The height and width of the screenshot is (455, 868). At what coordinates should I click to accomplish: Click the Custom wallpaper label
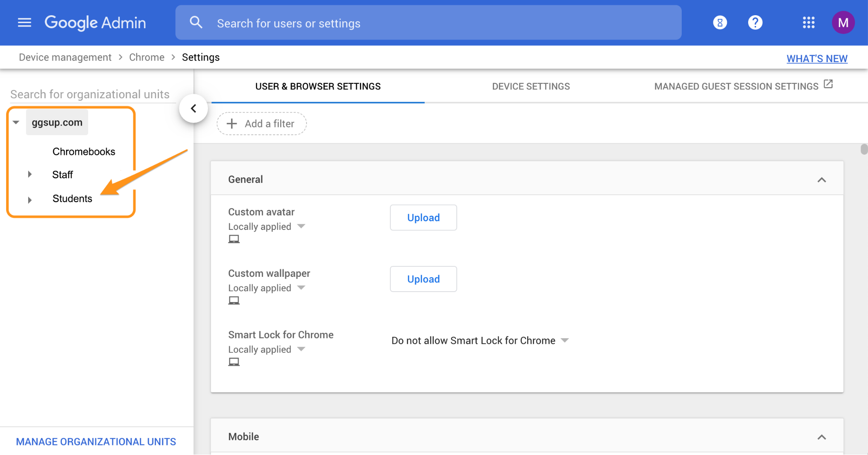click(269, 273)
